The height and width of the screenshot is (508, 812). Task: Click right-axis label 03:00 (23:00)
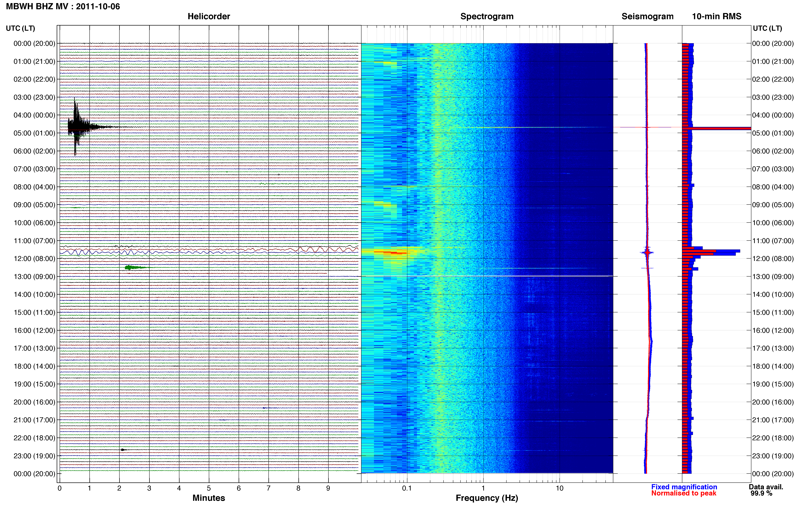(x=773, y=97)
